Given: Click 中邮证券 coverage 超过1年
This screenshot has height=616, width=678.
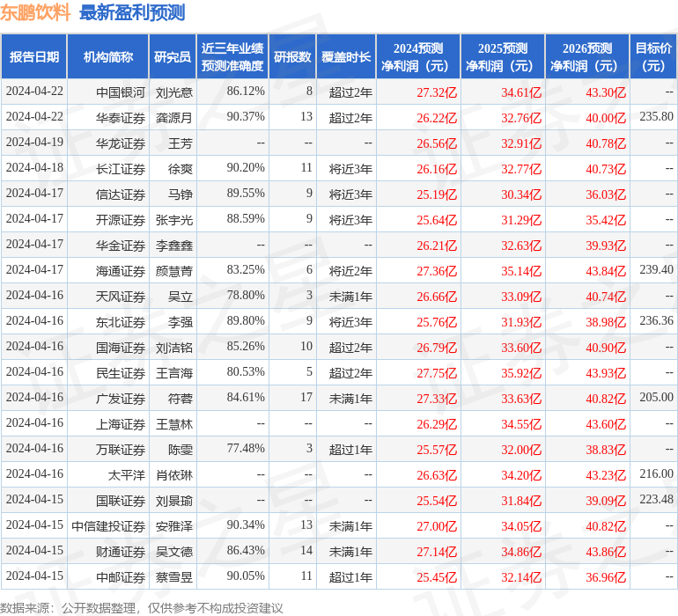Looking at the screenshot, I should [x=350, y=577].
